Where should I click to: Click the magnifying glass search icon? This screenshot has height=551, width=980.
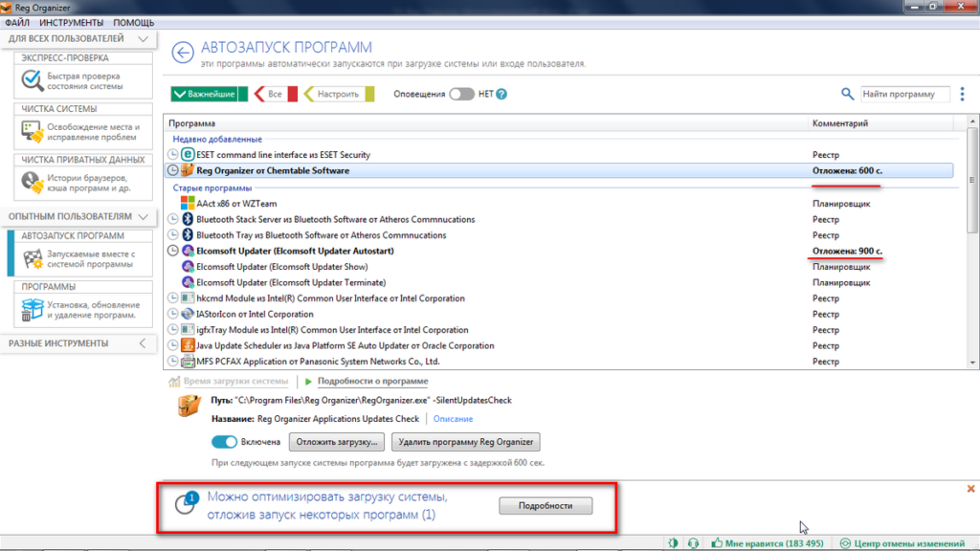[847, 94]
